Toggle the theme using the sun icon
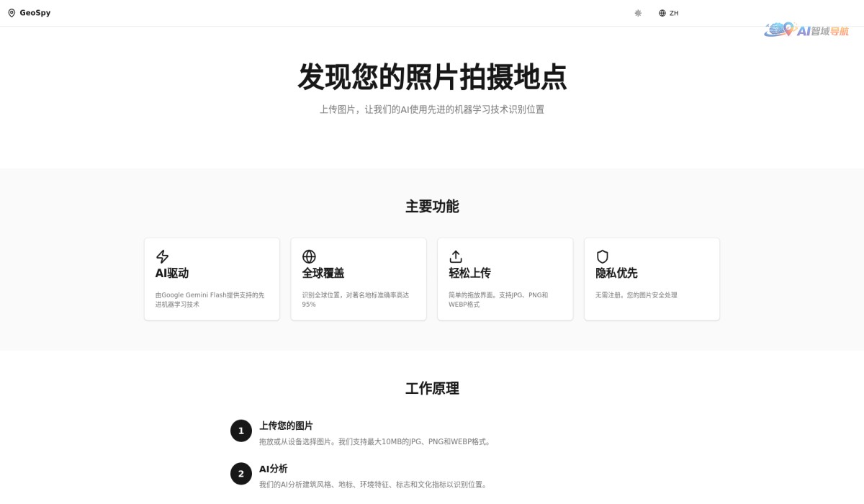Viewport: 864px width, 504px height. coord(637,12)
